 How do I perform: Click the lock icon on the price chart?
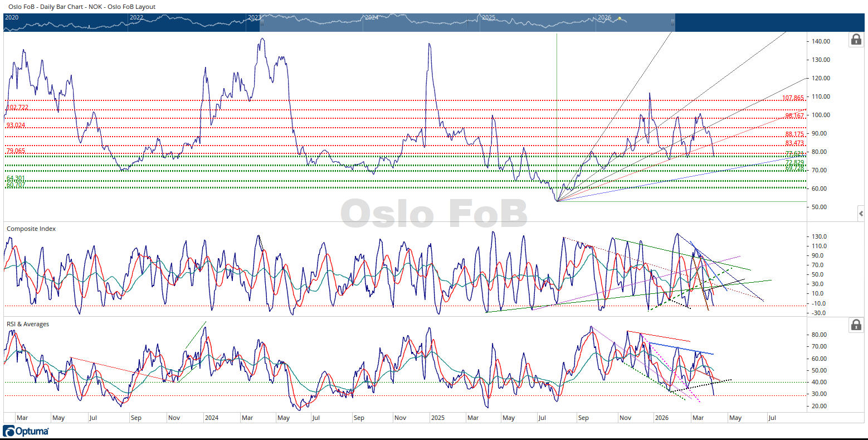click(x=856, y=40)
